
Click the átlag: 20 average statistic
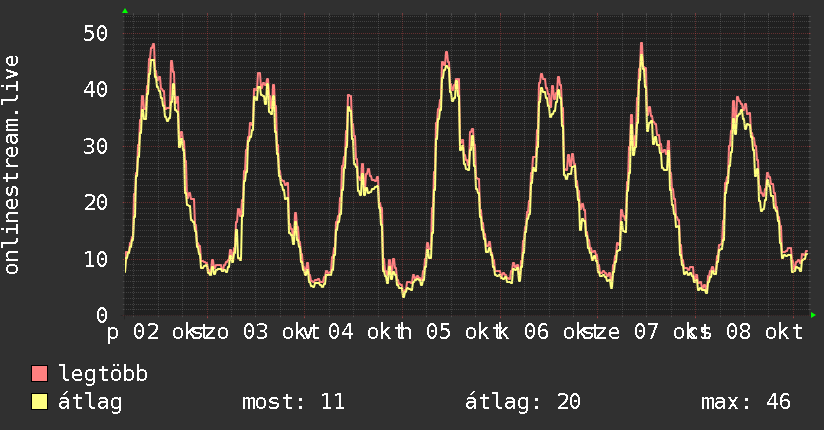(523, 402)
